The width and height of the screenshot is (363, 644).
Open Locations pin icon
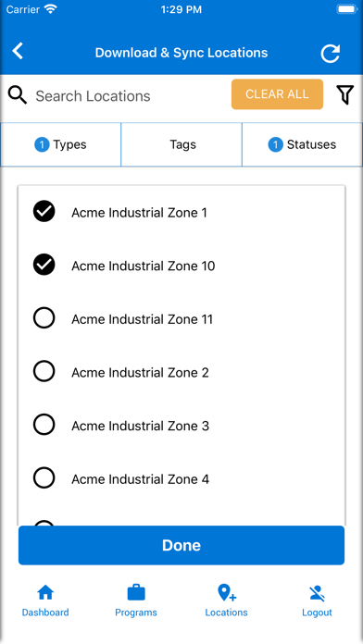click(x=226, y=593)
